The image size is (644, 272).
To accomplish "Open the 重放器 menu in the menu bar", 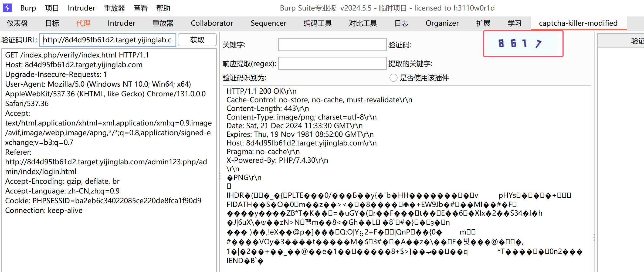I will pyautogui.click(x=114, y=8).
